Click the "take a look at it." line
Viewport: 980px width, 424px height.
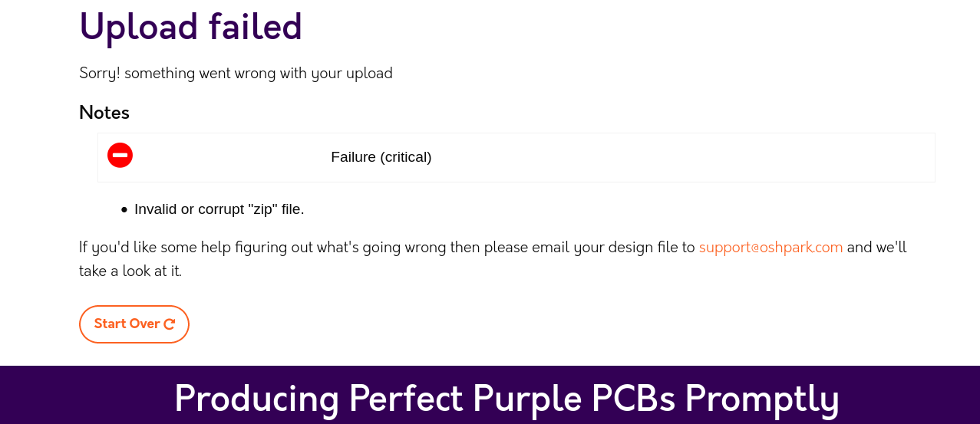click(x=130, y=271)
